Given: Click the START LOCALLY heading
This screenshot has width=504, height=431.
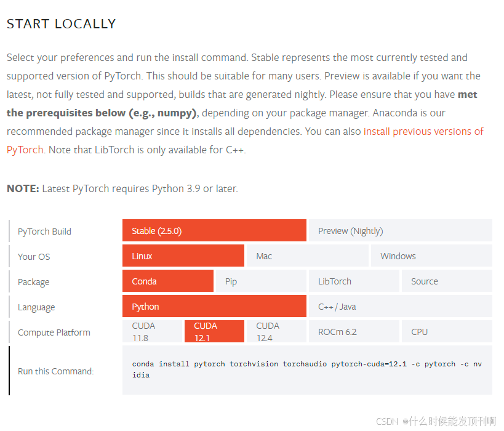Looking at the screenshot, I should point(61,24).
